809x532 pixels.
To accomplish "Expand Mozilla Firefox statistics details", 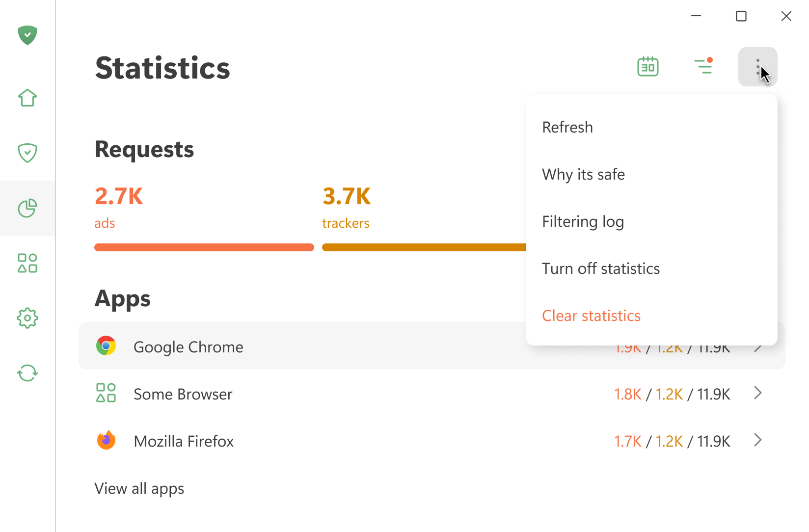I will [757, 440].
